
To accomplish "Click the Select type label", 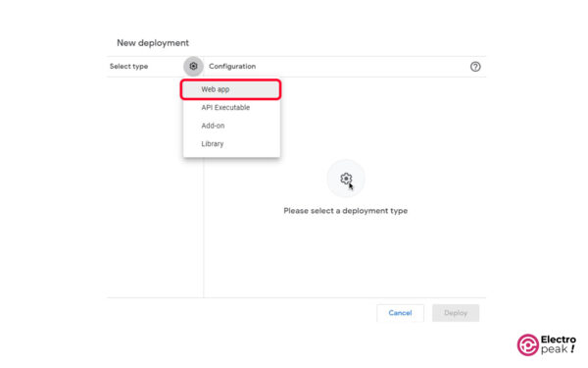I will point(128,66).
